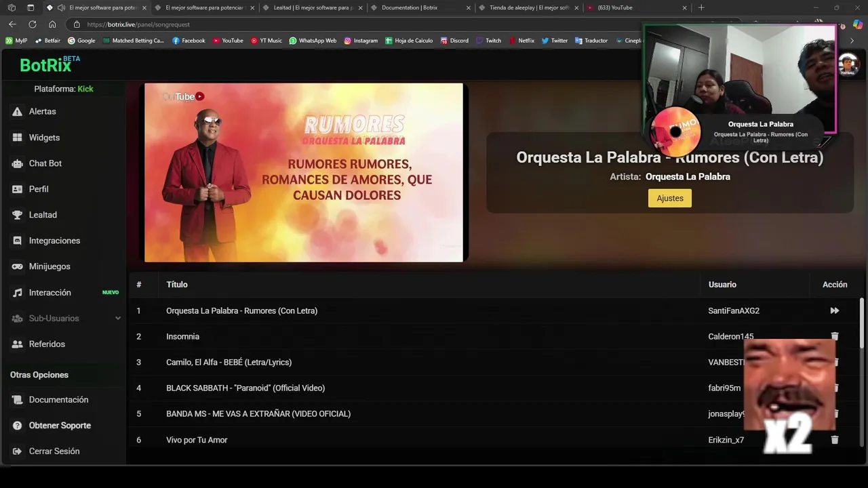This screenshot has width=868, height=488.
Task: Open the Twitch bookmark
Action: click(x=488, y=41)
